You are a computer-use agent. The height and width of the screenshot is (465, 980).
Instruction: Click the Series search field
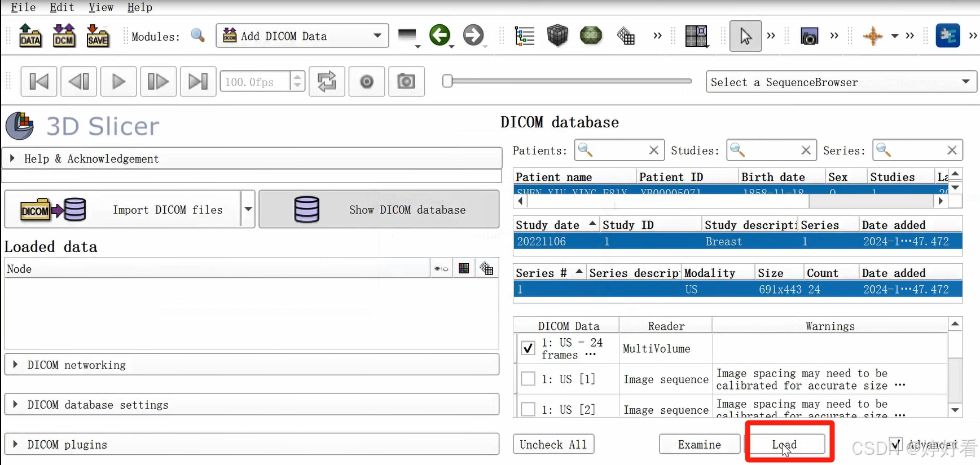tap(917, 150)
